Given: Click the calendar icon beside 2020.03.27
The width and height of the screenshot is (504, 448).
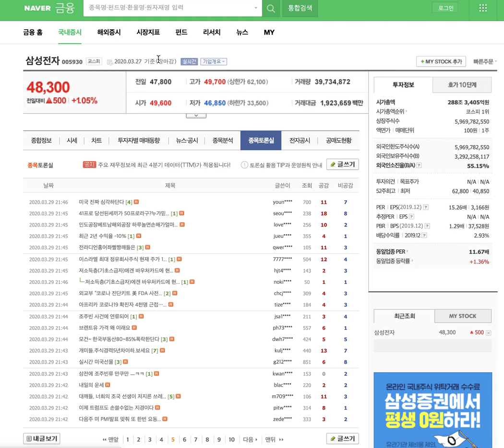Looking at the screenshot, I should 109,62.
